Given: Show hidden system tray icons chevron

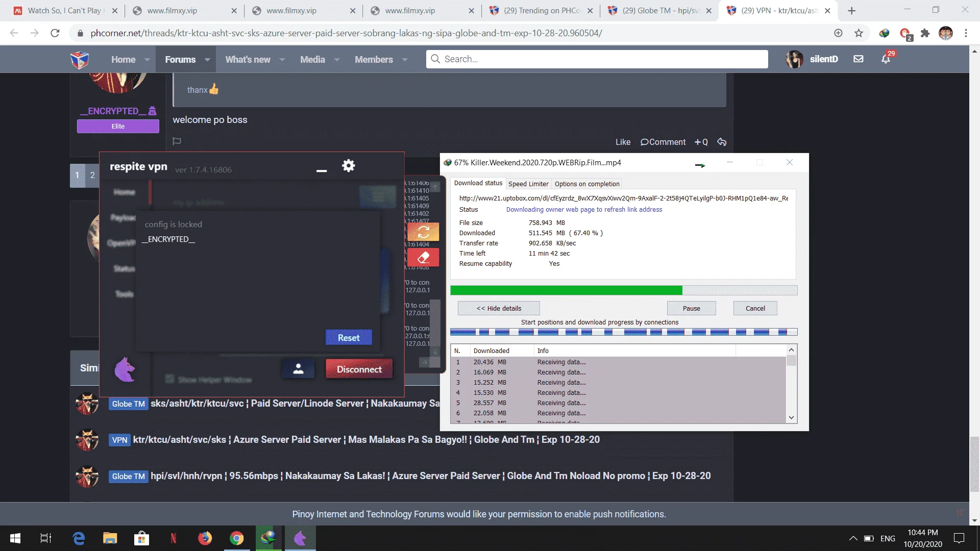Looking at the screenshot, I should 853,538.
